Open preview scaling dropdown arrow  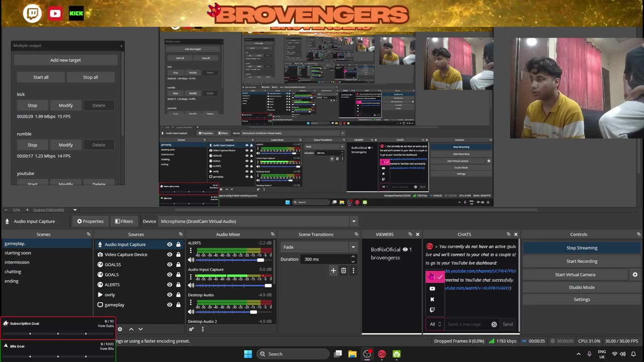(x=75, y=210)
